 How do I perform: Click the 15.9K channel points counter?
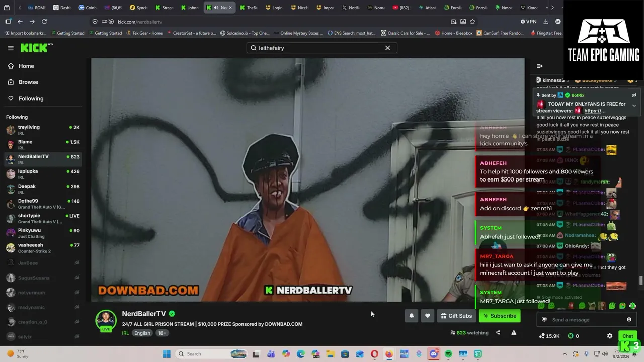click(x=549, y=336)
